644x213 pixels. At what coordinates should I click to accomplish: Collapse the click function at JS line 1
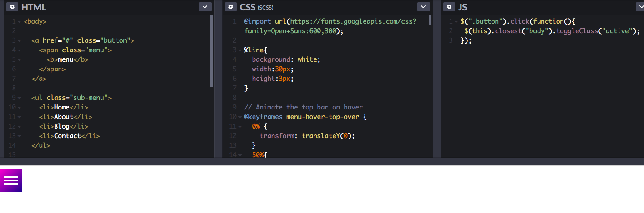pos(456,22)
